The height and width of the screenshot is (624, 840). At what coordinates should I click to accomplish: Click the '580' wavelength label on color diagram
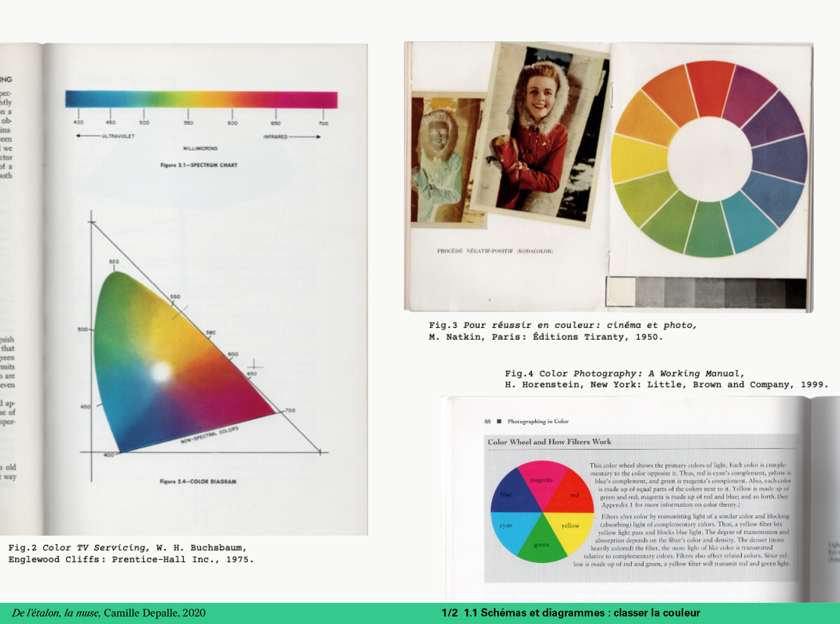click(x=211, y=333)
